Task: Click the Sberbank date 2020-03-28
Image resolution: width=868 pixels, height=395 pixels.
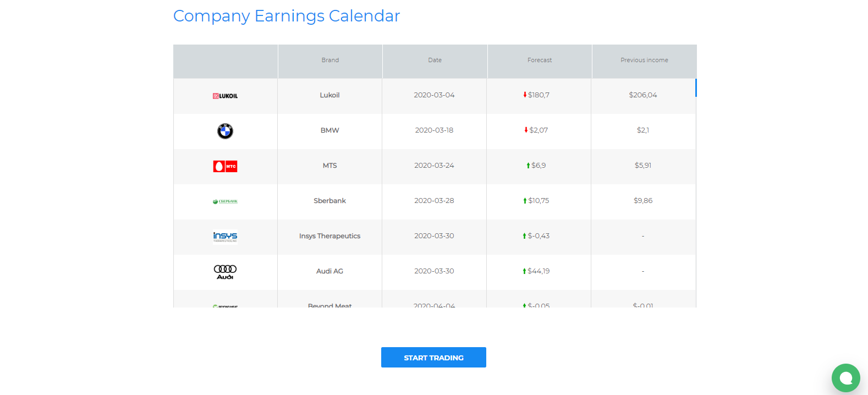Action: tap(434, 201)
